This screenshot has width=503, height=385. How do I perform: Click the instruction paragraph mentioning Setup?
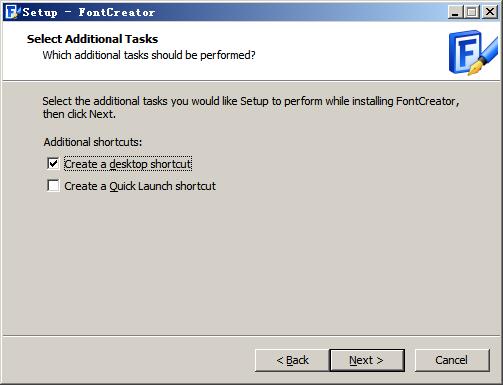251,107
